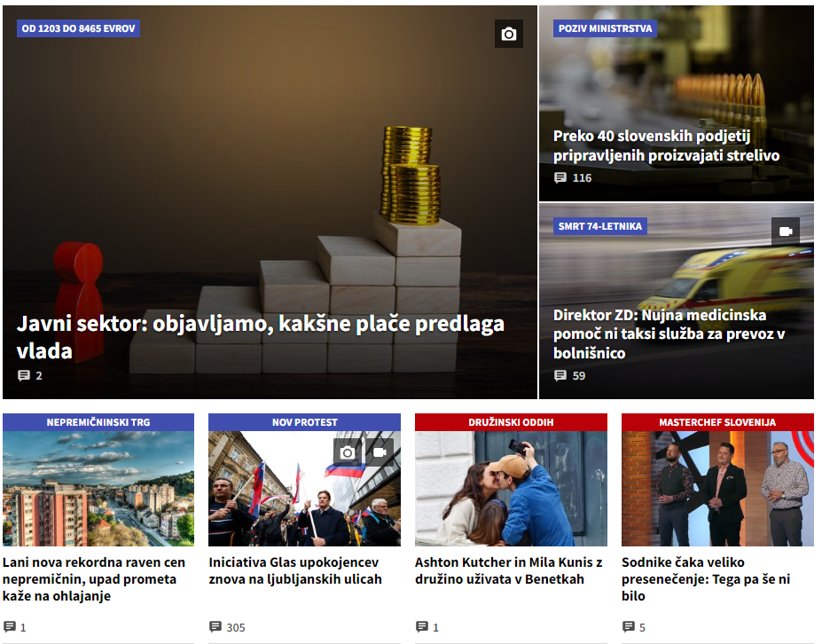
Task: Click 'Smrt 74-letnika' category tag
Action: click(599, 226)
